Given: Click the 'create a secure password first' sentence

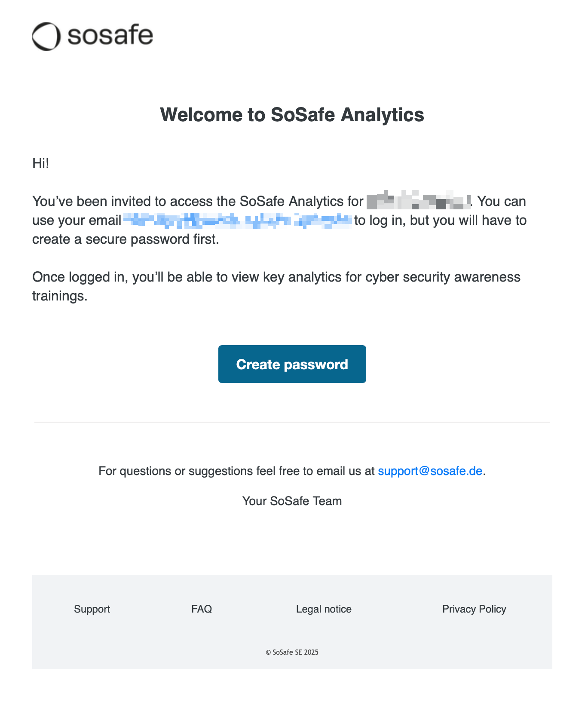Looking at the screenshot, I should coord(126,239).
